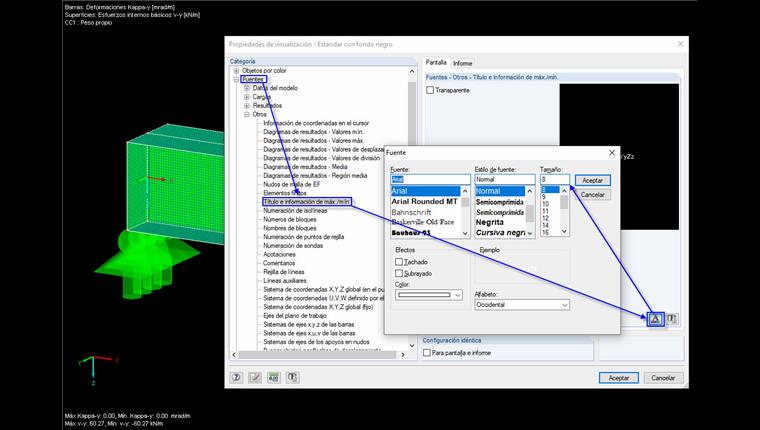Click the Tamaño size input field
The height and width of the screenshot is (430, 760).
point(555,179)
